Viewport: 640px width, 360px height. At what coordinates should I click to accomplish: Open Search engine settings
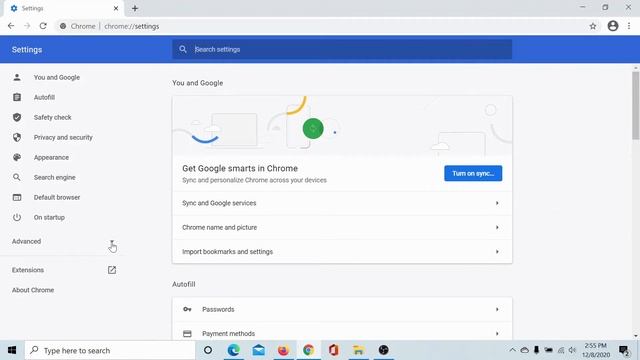tap(54, 177)
